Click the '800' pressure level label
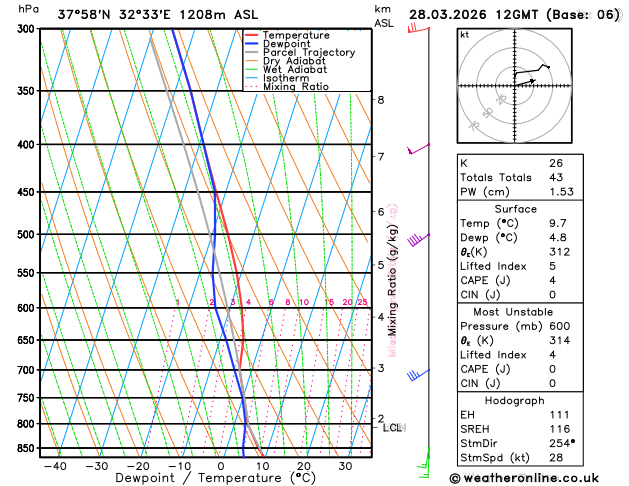 click(x=26, y=424)
